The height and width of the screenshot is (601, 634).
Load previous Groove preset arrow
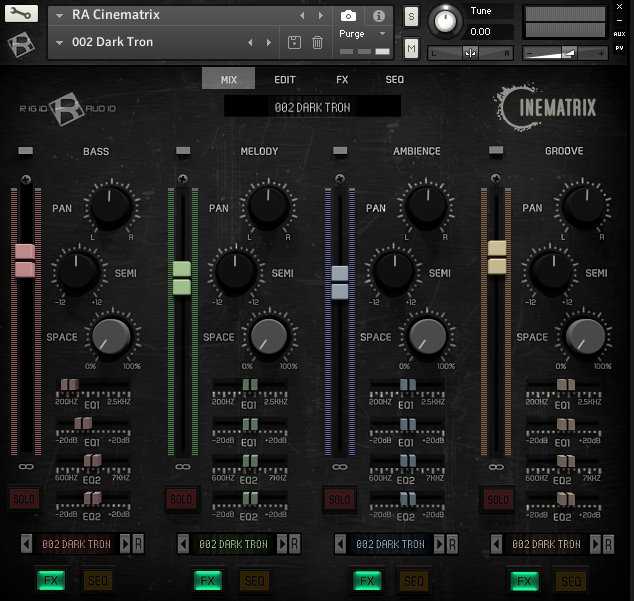(497, 544)
